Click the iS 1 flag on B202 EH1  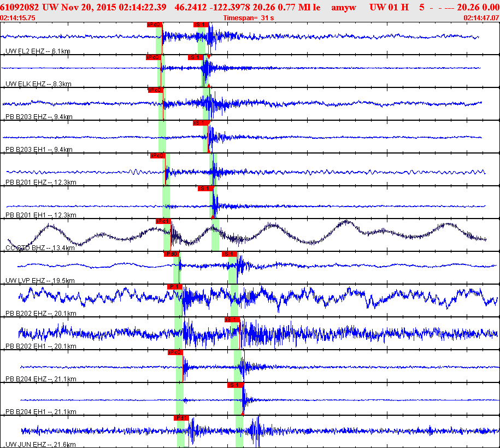point(232,320)
